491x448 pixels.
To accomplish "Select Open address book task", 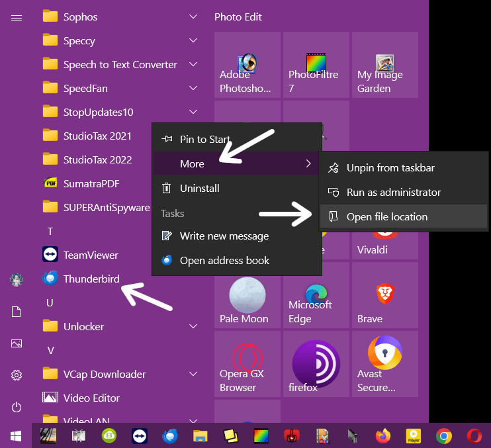I will point(237,261).
